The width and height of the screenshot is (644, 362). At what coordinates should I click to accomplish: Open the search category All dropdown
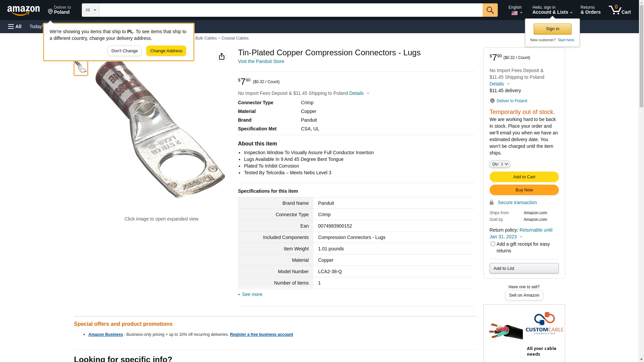[90, 10]
